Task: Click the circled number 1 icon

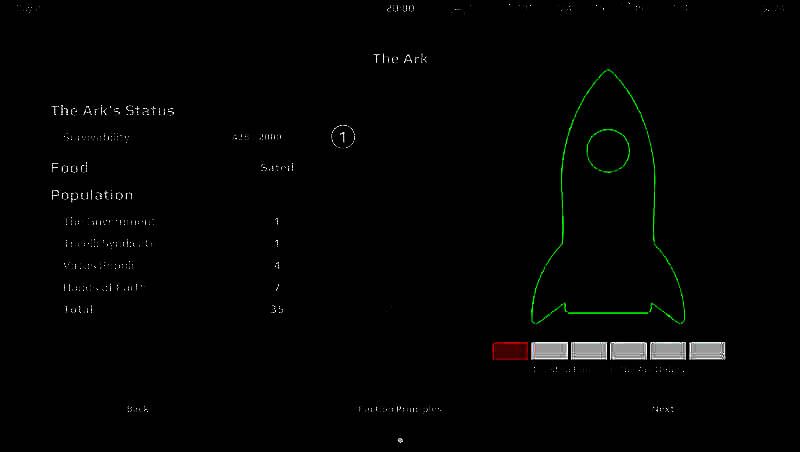Action: [x=343, y=137]
